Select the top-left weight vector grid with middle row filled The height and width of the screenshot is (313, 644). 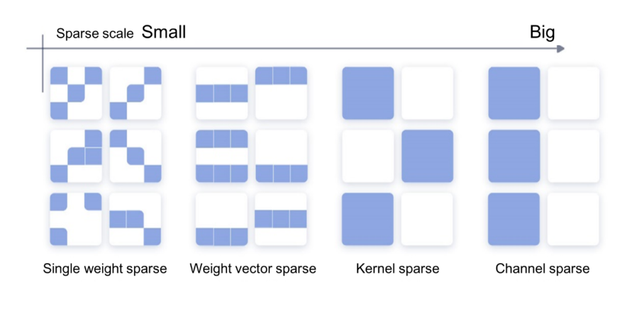coord(222,93)
